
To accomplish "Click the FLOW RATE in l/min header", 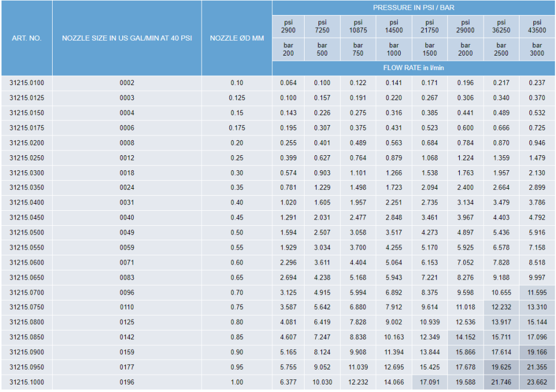I will coord(414,68).
